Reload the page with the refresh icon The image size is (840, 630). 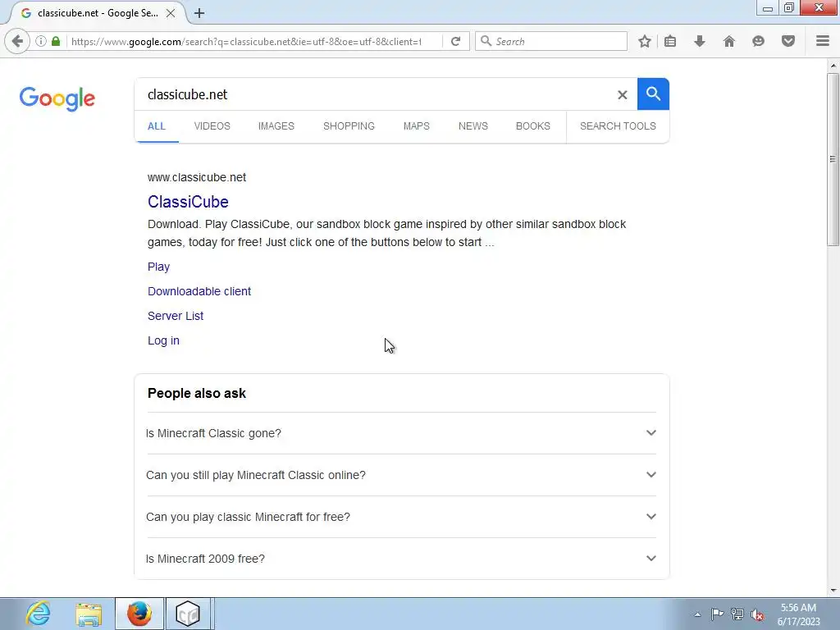pyautogui.click(x=455, y=41)
